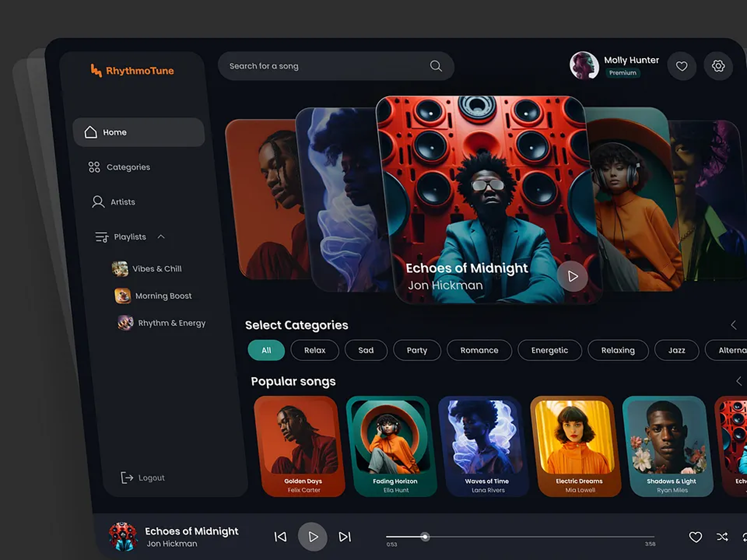Play Echoes of Midnight from featured card
The width and height of the screenshot is (747, 560).
[x=573, y=276]
